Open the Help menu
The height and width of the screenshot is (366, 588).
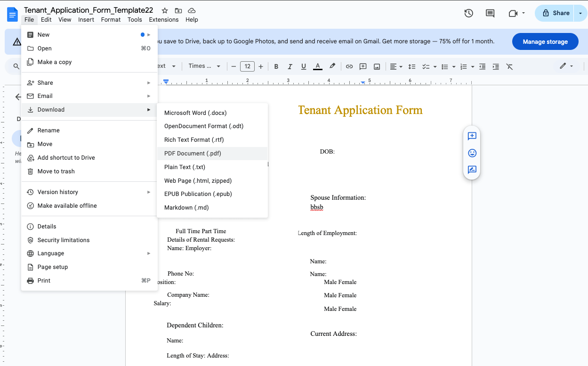[x=192, y=20]
